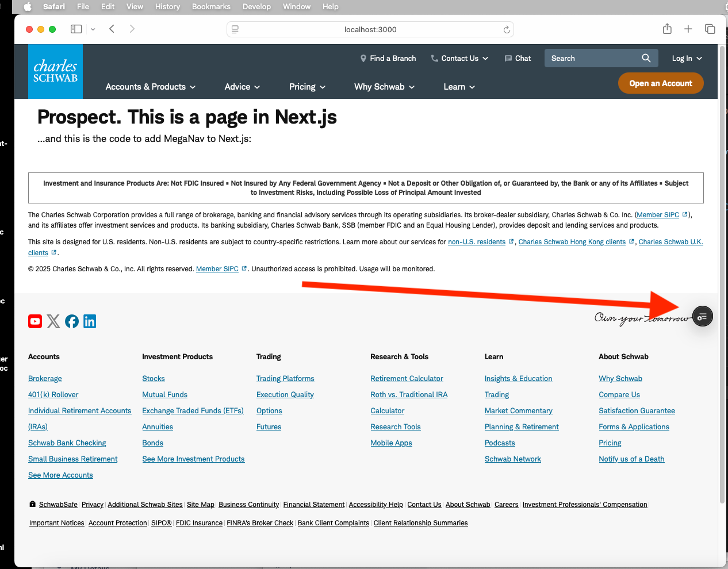Open the X (Twitter) social icon
This screenshot has height=569, width=728.
(53, 321)
